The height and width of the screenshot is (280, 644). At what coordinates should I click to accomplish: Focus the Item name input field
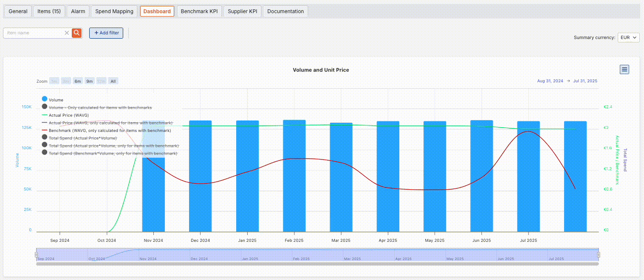(34, 33)
